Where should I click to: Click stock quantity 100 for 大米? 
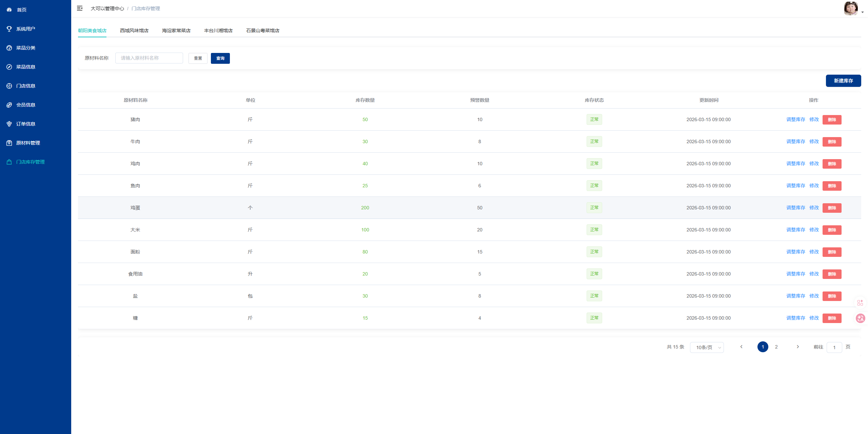[x=365, y=230]
